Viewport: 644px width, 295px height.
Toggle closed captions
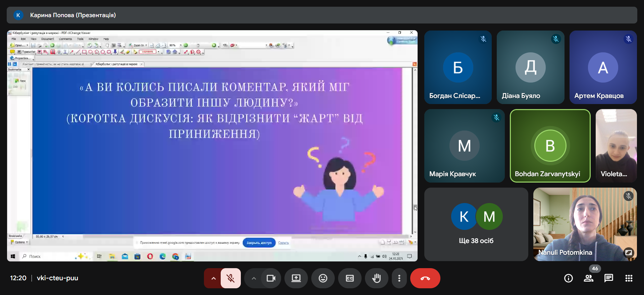(x=350, y=278)
